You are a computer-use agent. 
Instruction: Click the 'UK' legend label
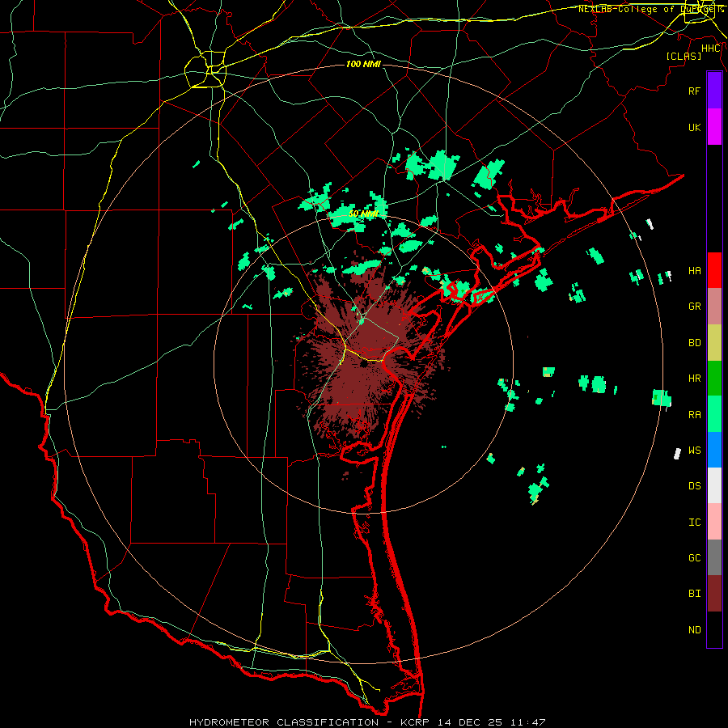point(694,127)
